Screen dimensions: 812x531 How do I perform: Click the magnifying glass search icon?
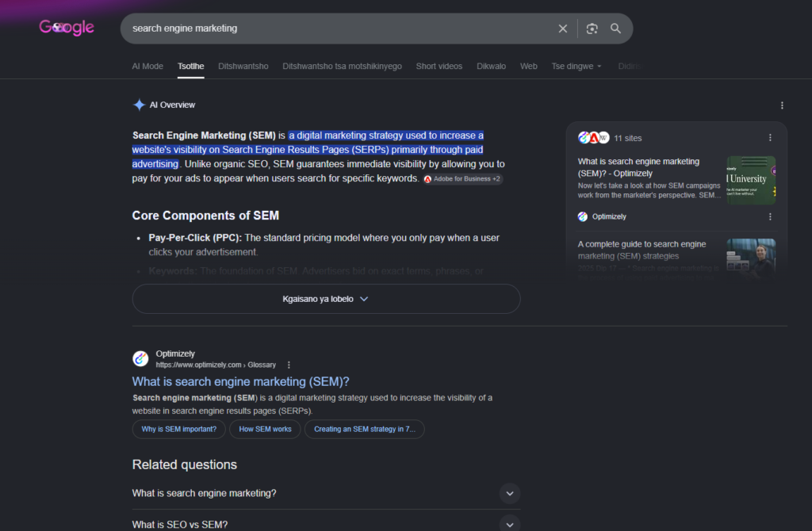pos(615,29)
